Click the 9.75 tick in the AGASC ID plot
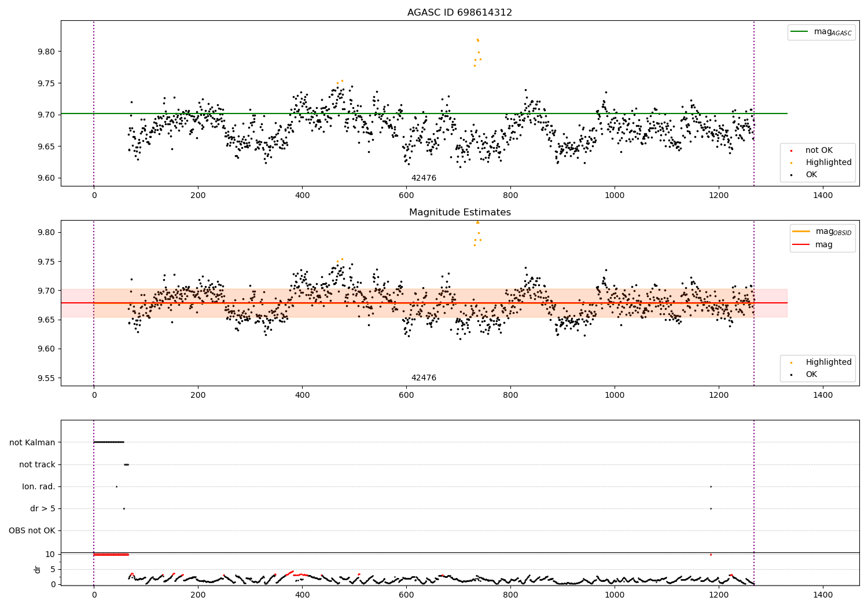The height and width of the screenshot is (608, 868). [x=46, y=83]
